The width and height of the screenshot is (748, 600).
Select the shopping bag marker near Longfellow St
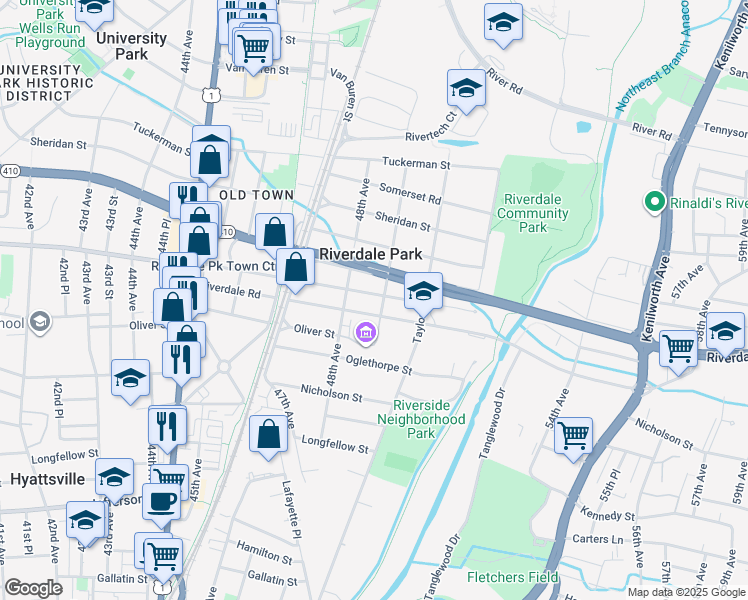pos(268,436)
